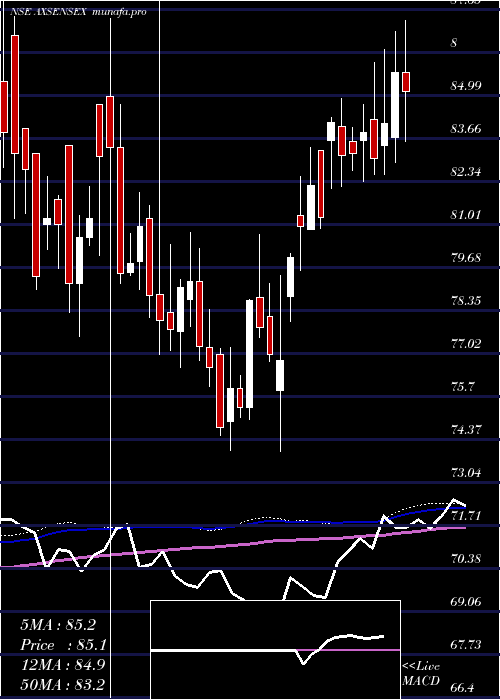Click the <<Live MACD label
The height and width of the screenshot is (700, 500).
(x=421, y=674)
